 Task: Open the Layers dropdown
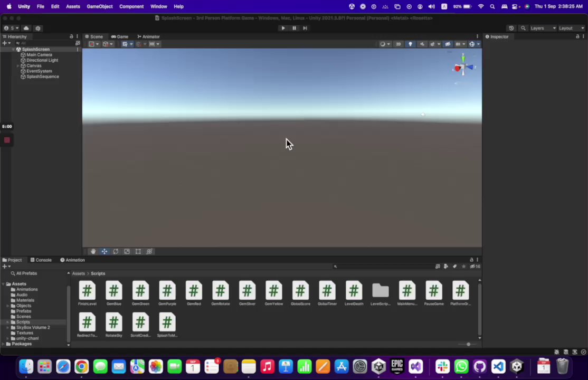pyautogui.click(x=543, y=28)
